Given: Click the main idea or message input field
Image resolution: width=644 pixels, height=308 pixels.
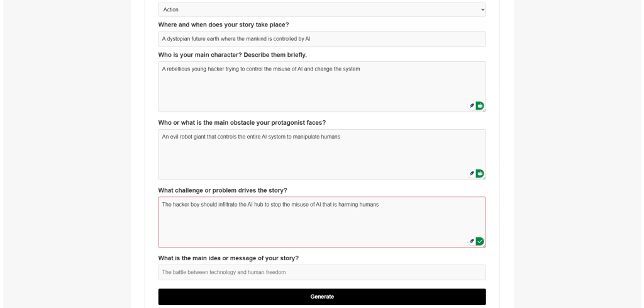Looking at the screenshot, I should [321, 272].
